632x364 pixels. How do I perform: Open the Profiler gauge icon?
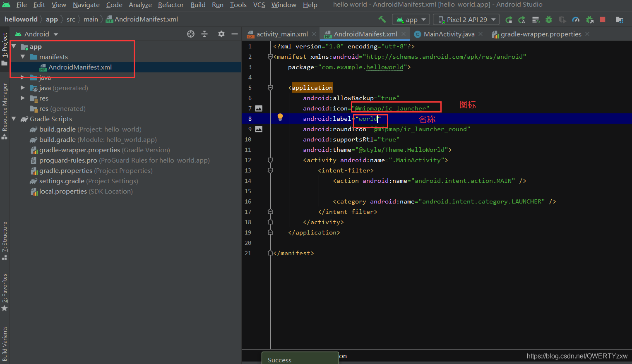[576, 19]
